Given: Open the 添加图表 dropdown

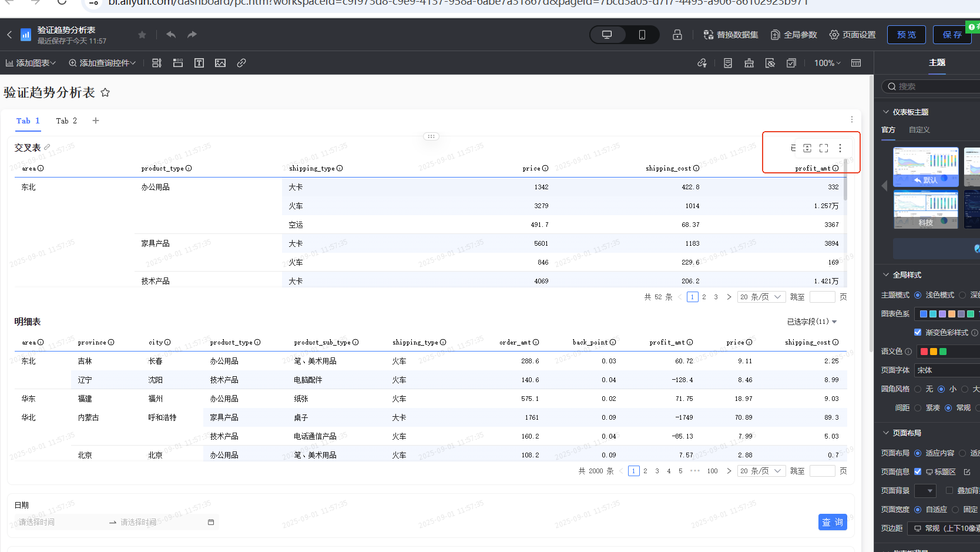Looking at the screenshot, I should point(31,63).
